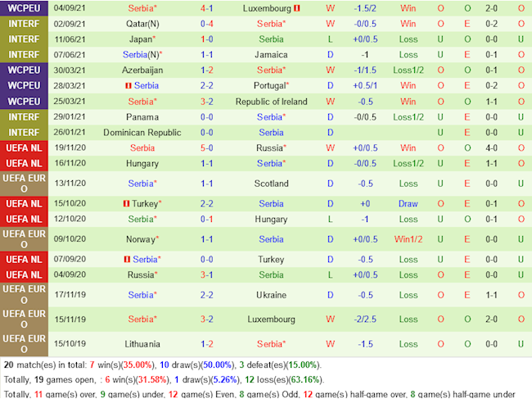Click Loss1/2 result in Azerbaijan row
Viewport: 532px width, 399px height.
(408, 70)
